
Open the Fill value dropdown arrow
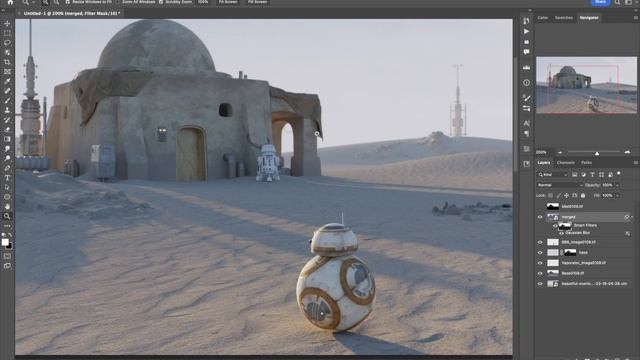coord(618,196)
